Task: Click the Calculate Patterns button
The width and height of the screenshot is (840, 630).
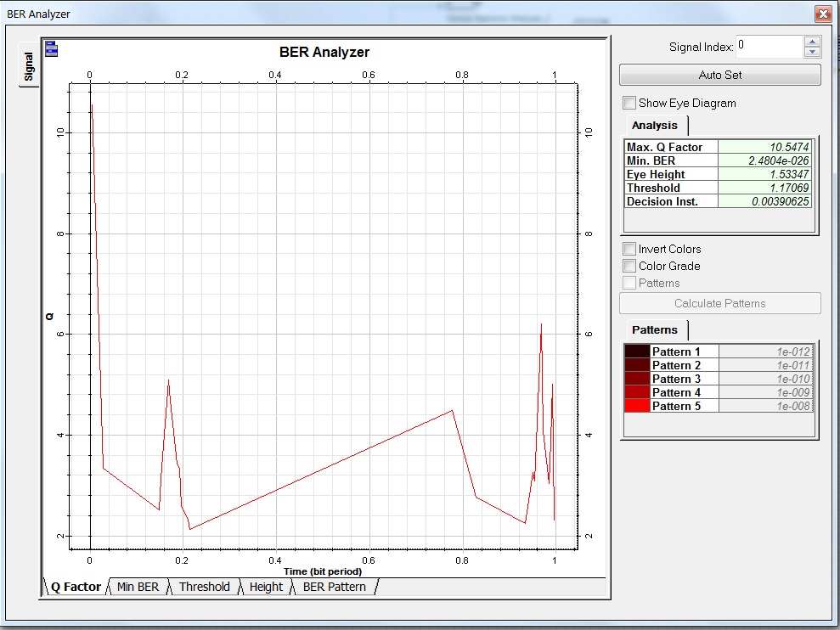Action: click(719, 303)
